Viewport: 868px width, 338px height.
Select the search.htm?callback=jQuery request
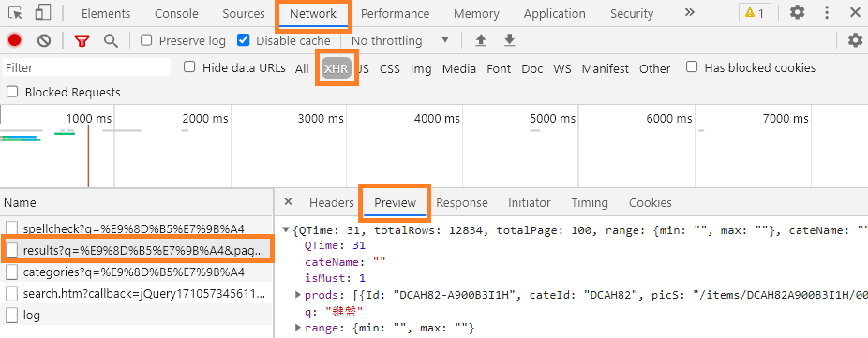point(136,294)
